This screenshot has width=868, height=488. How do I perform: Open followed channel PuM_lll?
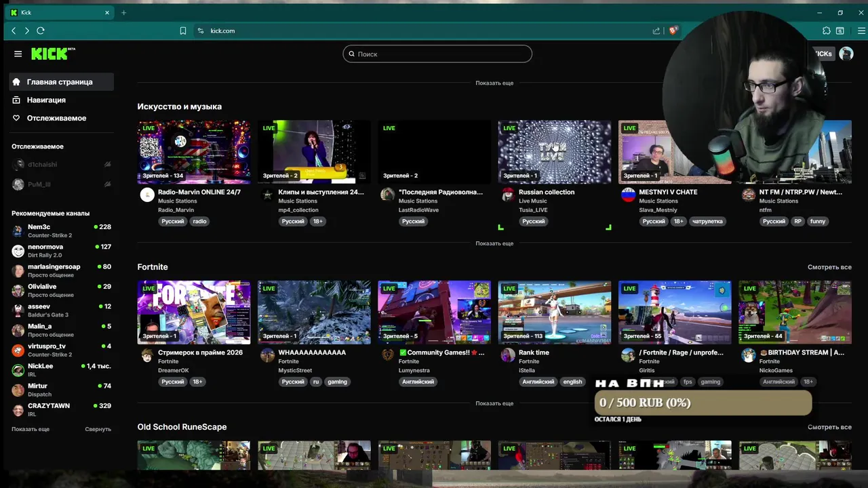coord(61,184)
